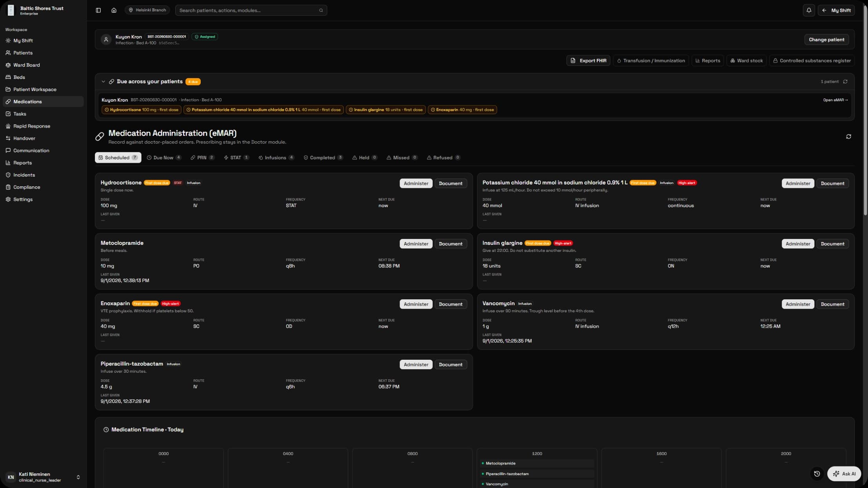
Task: Open Beds in the sidebar
Action: (43, 77)
